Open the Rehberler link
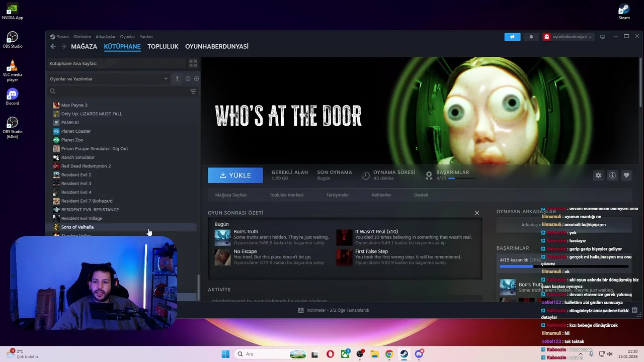 click(x=381, y=195)
